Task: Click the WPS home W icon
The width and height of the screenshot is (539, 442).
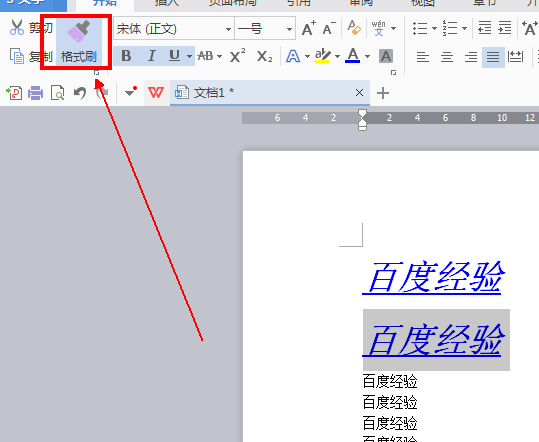Action: point(156,93)
